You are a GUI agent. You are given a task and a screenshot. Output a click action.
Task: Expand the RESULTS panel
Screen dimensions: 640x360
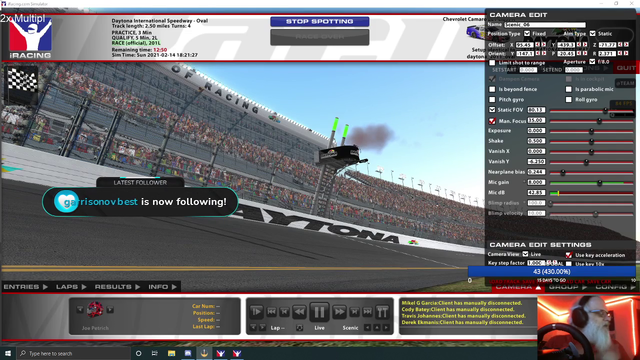pos(118,287)
